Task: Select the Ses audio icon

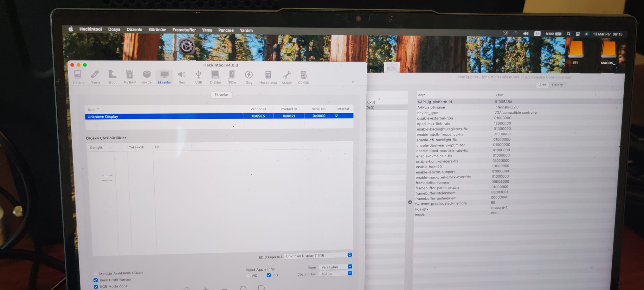Action: tap(182, 77)
